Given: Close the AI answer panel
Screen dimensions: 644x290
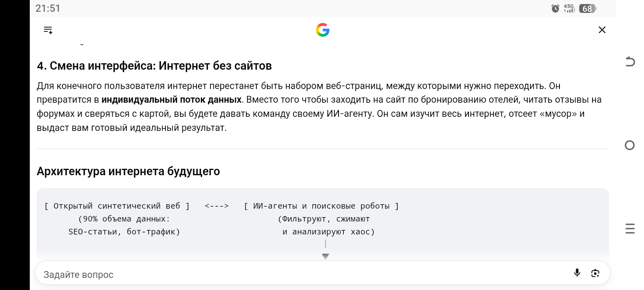Looking at the screenshot, I should [x=602, y=30].
